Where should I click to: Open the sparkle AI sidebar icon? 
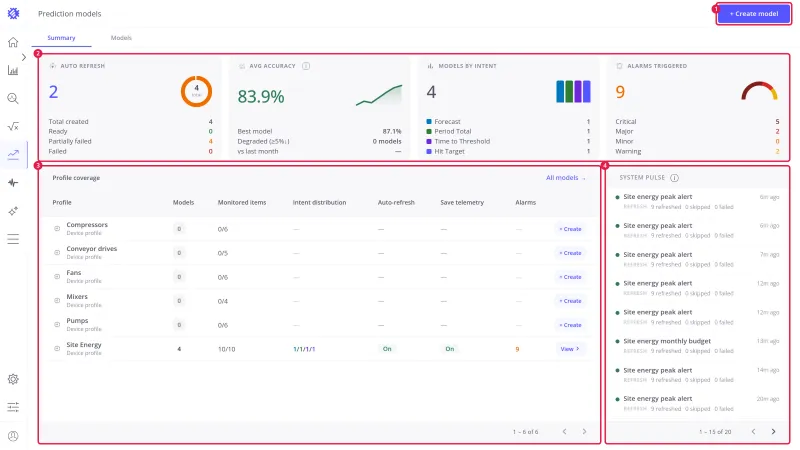click(13, 211)
